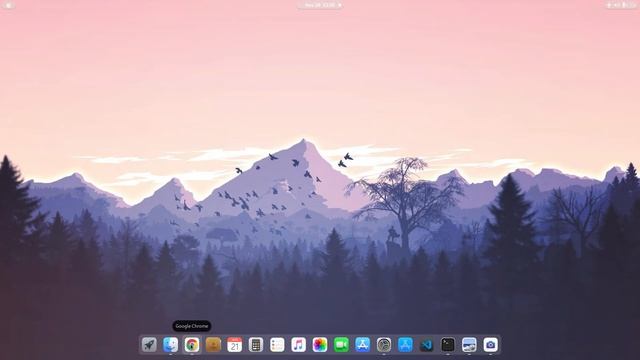Open System Preferences gear icon
This screenshot has height=360, width=640.
click(x=384, y=345)
